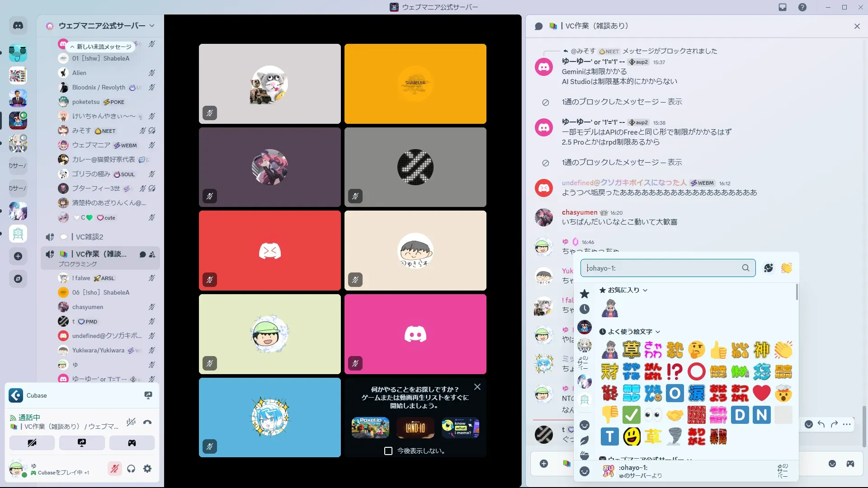The width and height of the screenshot is (868, 488).
Task: Expand ウェブマニア公式サーバー server header dropdown
Action: click(152, 26)
